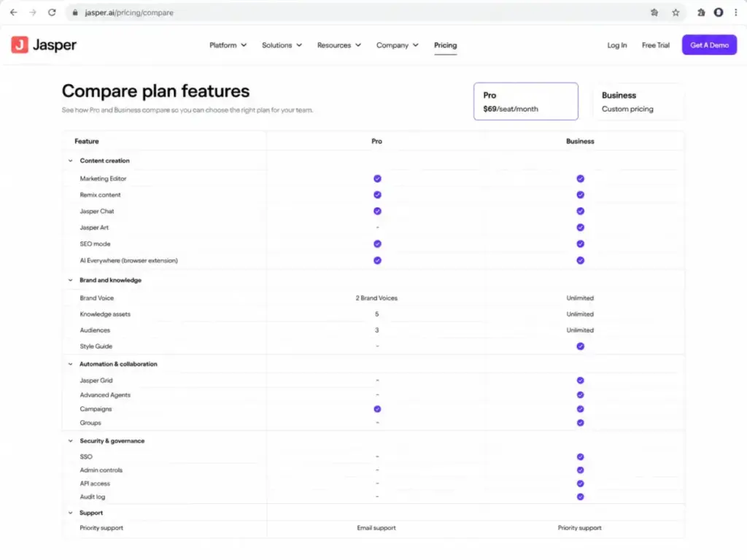
Task: Click the Knowledge assets feature label
Action: [x=105, y=314]
